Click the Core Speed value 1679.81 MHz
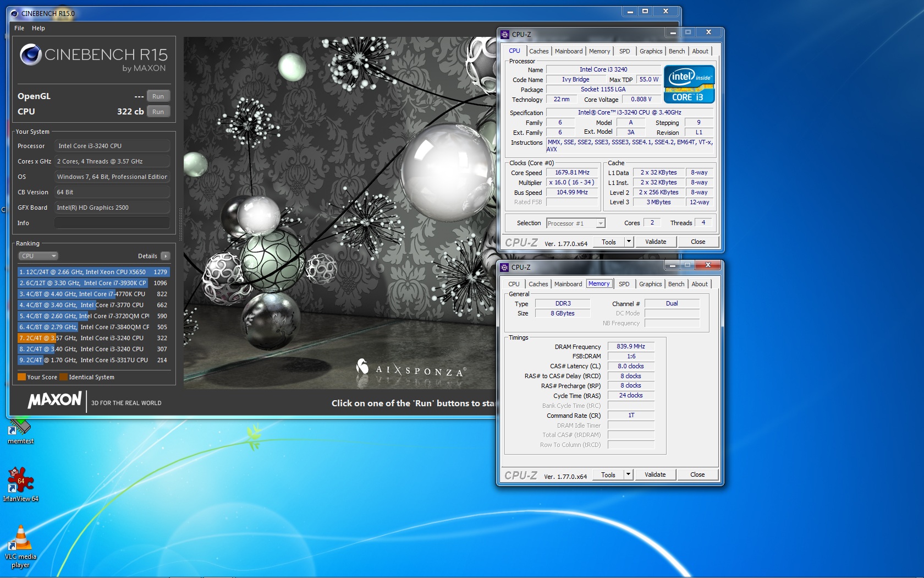Viewport: 924px width, 578px height. pos(572,172)
